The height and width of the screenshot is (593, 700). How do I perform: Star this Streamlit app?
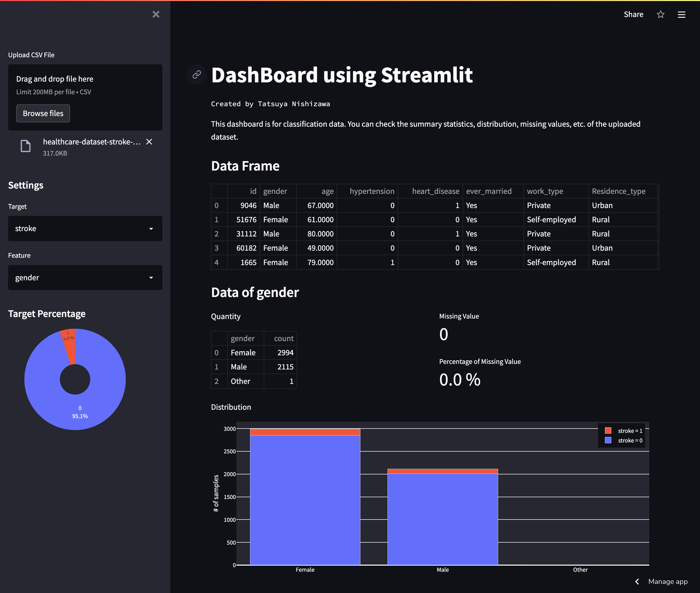pyautogui.click(x=660, y=14)
